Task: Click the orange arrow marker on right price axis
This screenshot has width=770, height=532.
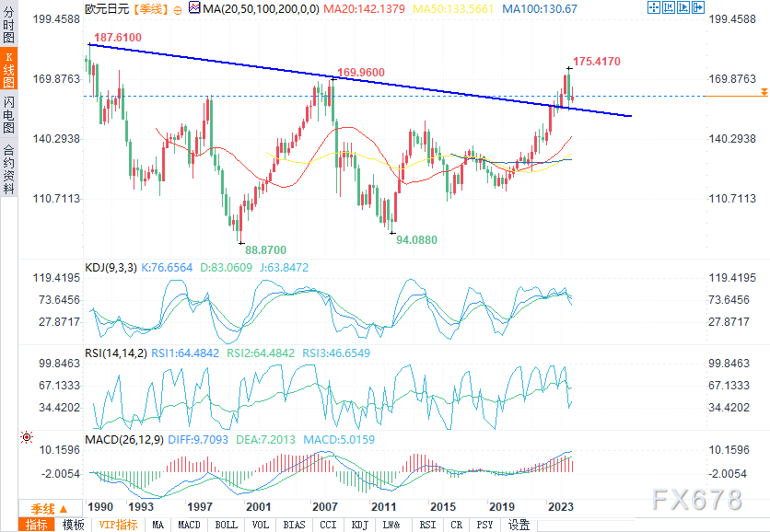Action: (764, 92)
